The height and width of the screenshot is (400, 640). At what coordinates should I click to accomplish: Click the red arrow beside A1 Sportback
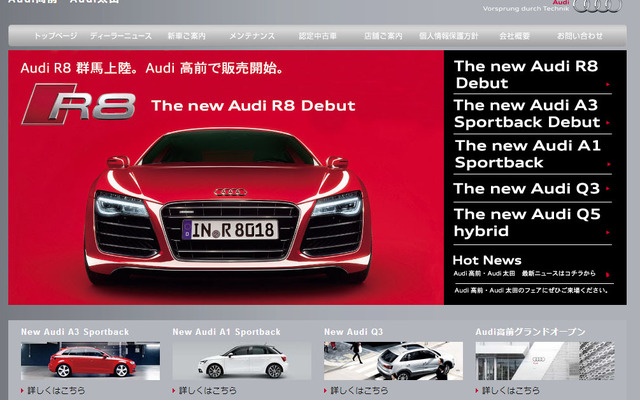pyautogui.click(x=608, y=164)
